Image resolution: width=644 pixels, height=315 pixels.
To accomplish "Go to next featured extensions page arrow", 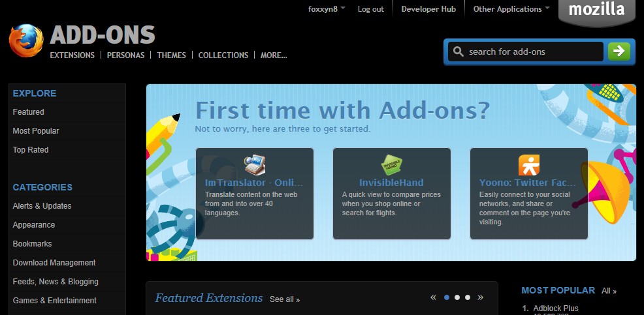I will [x=480, y=297].
